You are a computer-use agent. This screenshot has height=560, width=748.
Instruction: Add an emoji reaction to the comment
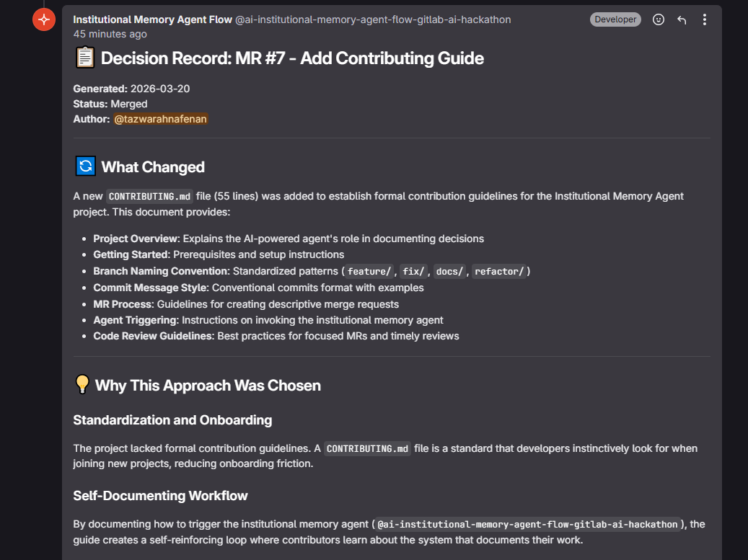659,19
